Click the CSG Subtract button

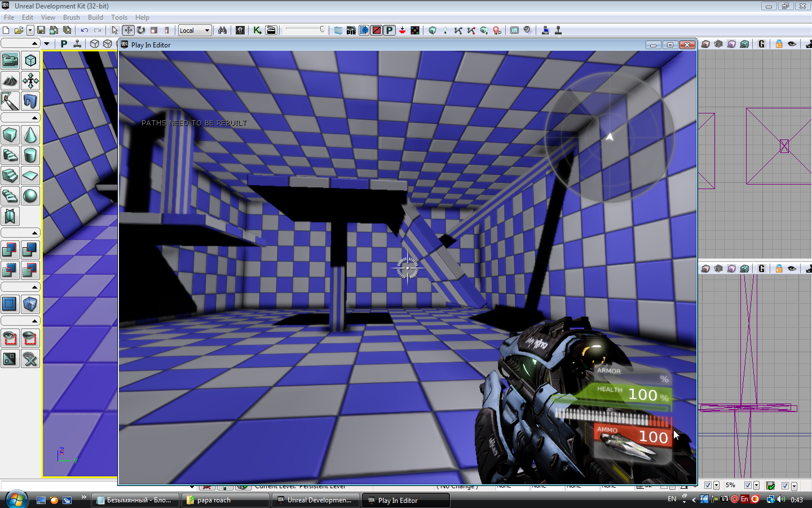click(30, 250)
